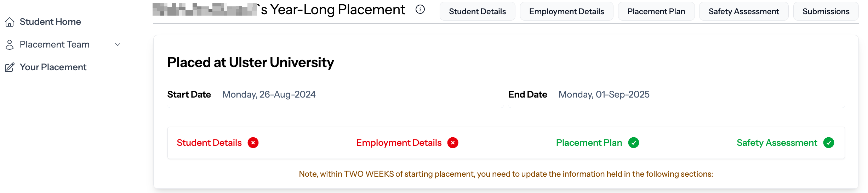Click red cross icon beside Employment Details
This screenshot has height=193, width=868.
pos(453,143)
